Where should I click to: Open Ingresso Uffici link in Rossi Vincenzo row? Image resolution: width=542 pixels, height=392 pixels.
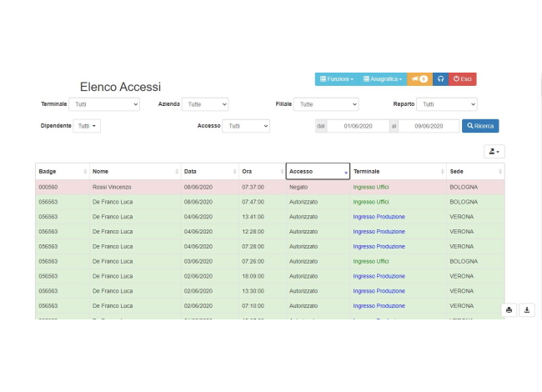370,187
